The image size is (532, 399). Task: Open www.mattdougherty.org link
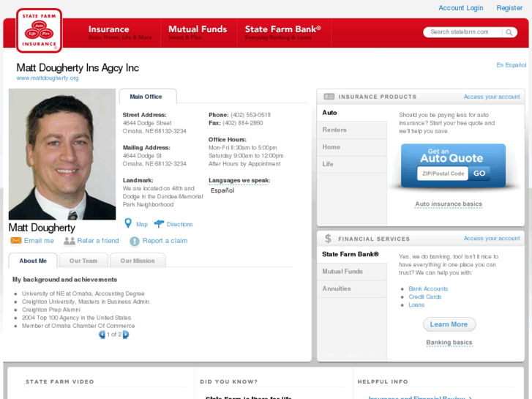[x=48, y=78]
